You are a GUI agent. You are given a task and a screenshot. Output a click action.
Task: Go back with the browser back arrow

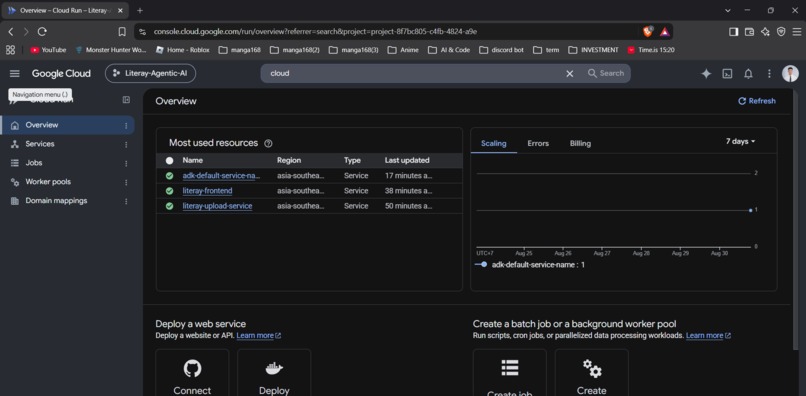coord(11,32)
